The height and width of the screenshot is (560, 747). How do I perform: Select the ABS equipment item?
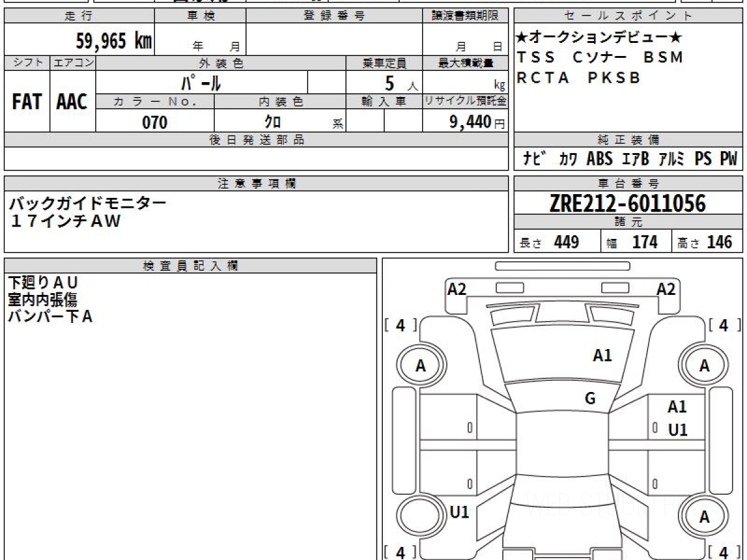coord(599,159)
